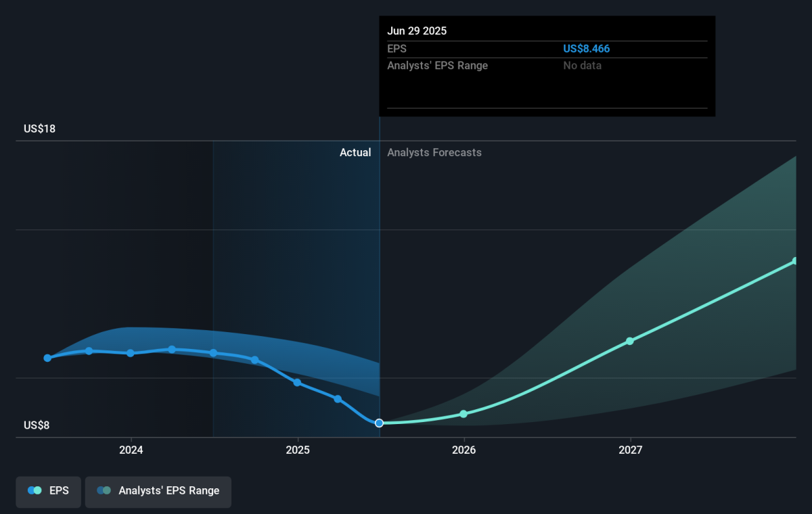Image resolution: width=812 pixels, height=514 pixels.
Task: Click the US$8.466 EPS tooltip value
Action: 587,49
